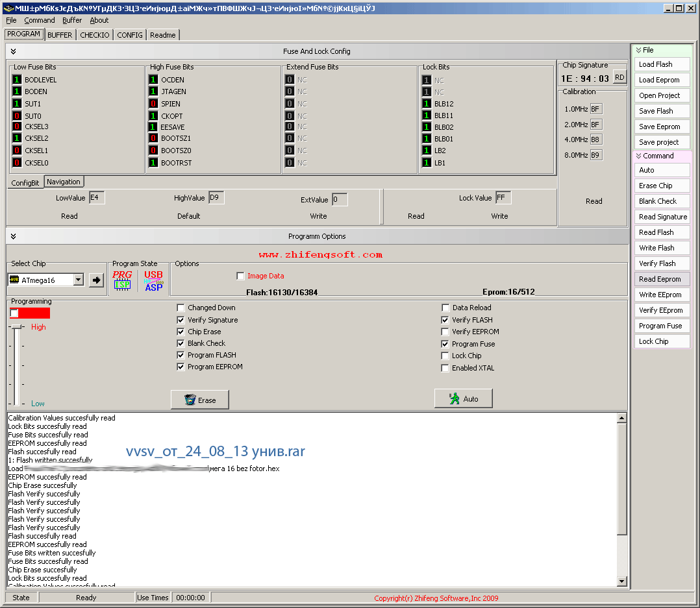The height and width of the screenshot is (608, 700).
Task: Click the Erase button with trash icon
Action: 200,400
